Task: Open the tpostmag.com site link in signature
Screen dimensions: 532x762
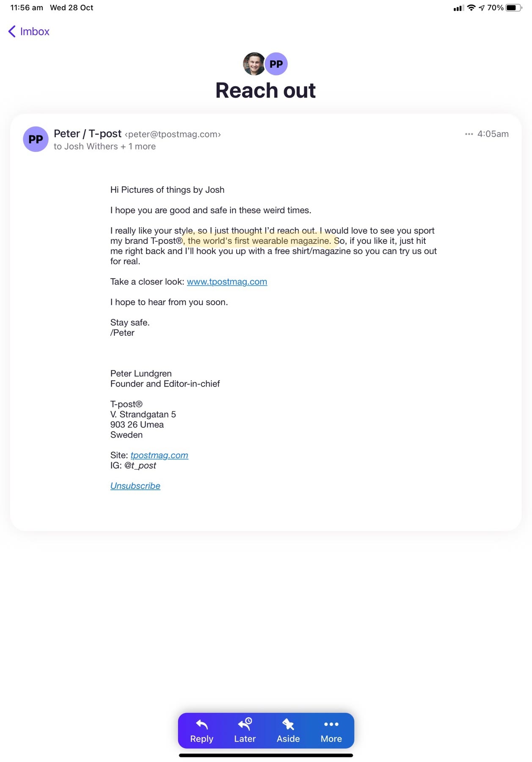Action: [159, 456]
